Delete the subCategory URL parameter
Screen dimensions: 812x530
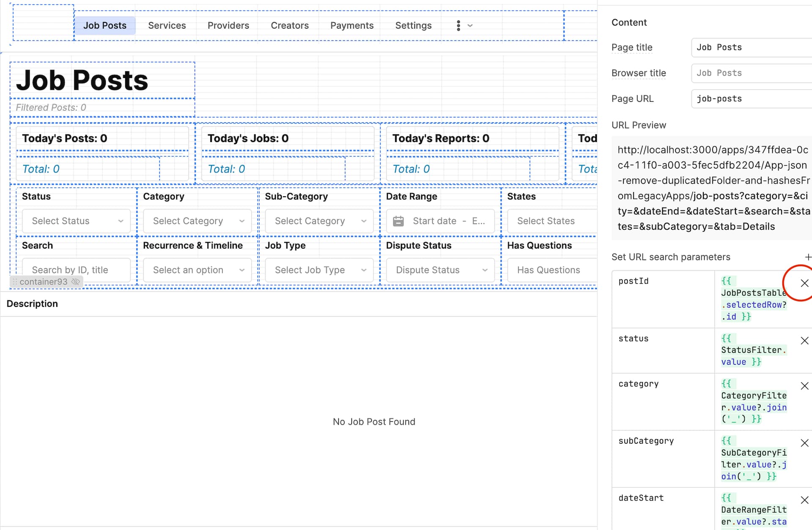click(x=804, y=443)
